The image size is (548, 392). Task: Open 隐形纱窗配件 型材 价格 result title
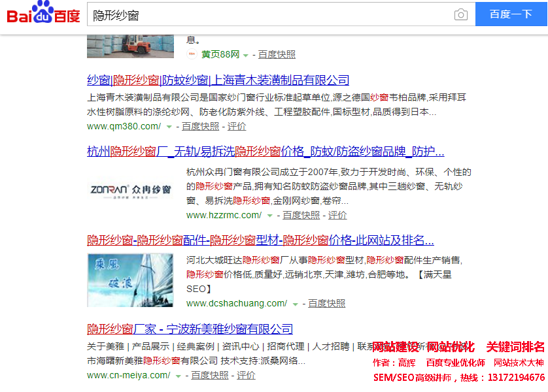[x=260, y=240]
